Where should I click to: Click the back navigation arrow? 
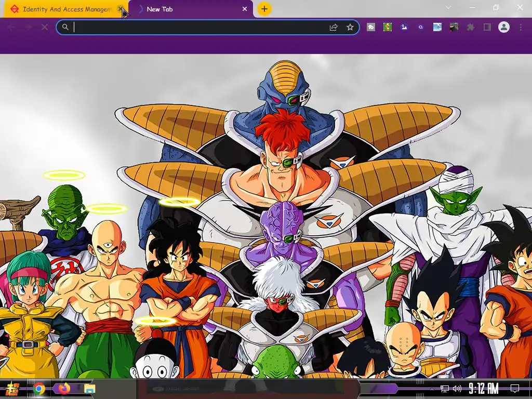(x=11, y=27)
